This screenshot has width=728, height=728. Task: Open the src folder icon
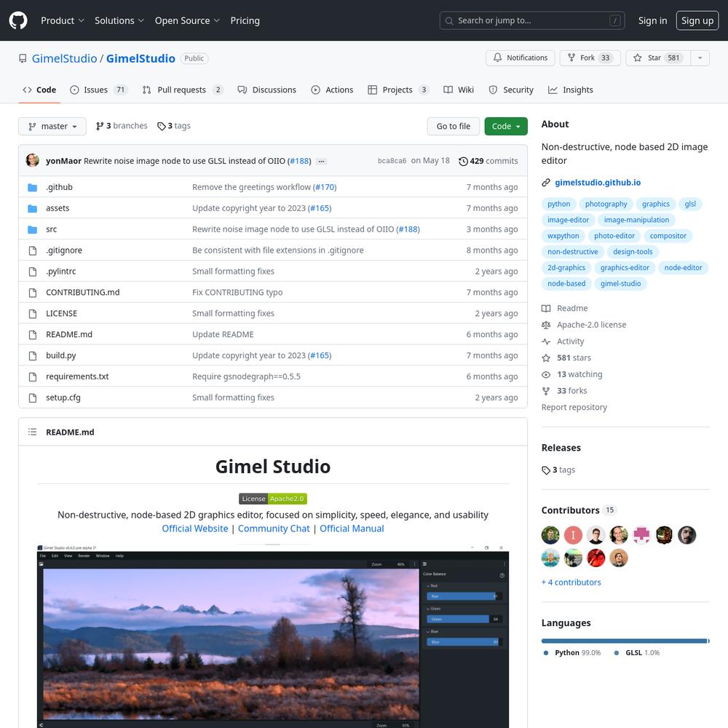pos(33,229)
